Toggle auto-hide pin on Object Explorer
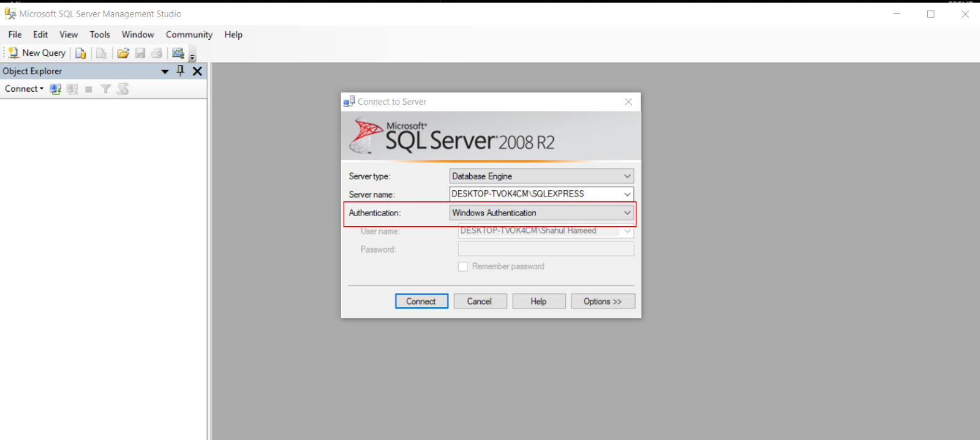The height and width of the screenshot is (440, 980). tap(180, 71)
